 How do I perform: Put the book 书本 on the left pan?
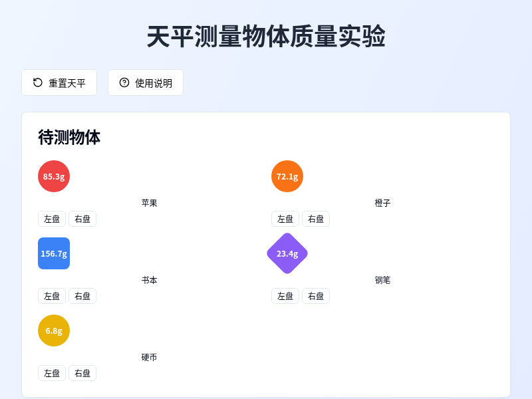tap(52, 296)
